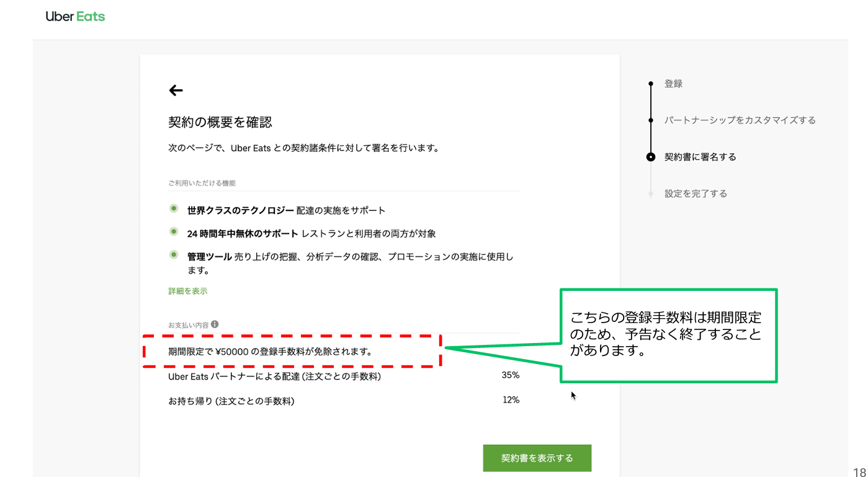The height and width of the screenshot is (477, 868).
Task: Click the 35% delivery fee value
Action: pyautogui.click(x=511, y=375)
